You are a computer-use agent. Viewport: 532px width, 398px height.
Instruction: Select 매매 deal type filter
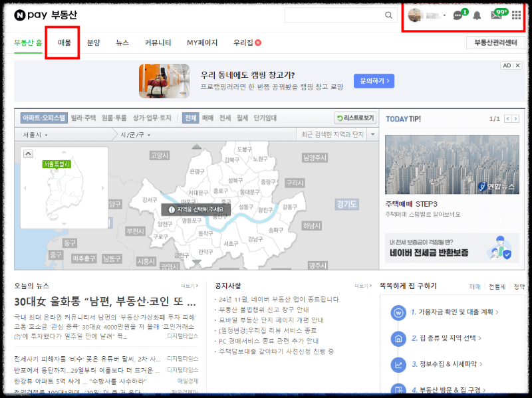207,118
